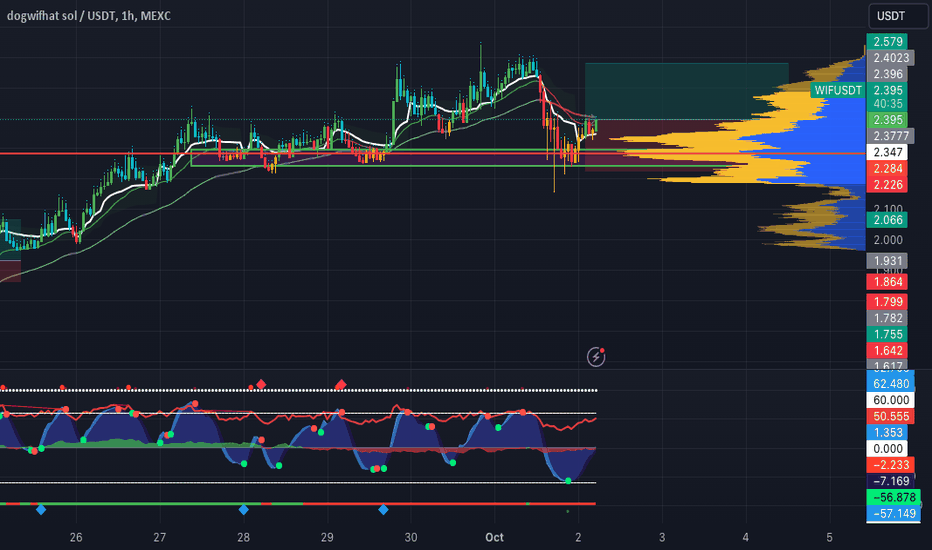932x550 pixels.
Task: Click the 40:35 candle countdown timer
Action: 888,103
